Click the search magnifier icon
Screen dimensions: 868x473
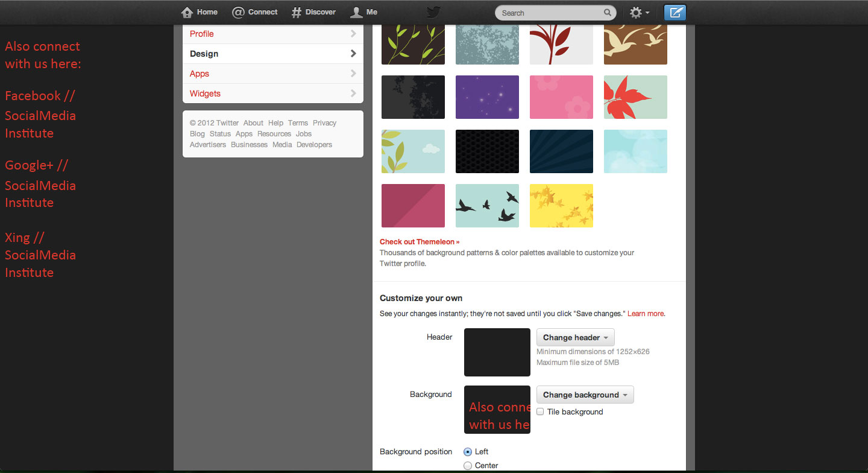(608, 13)
